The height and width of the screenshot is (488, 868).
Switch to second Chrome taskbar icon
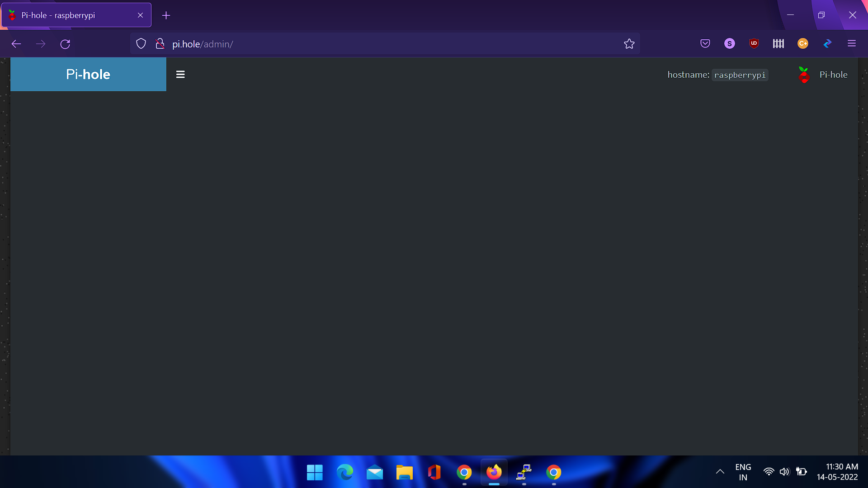(553, 473)
